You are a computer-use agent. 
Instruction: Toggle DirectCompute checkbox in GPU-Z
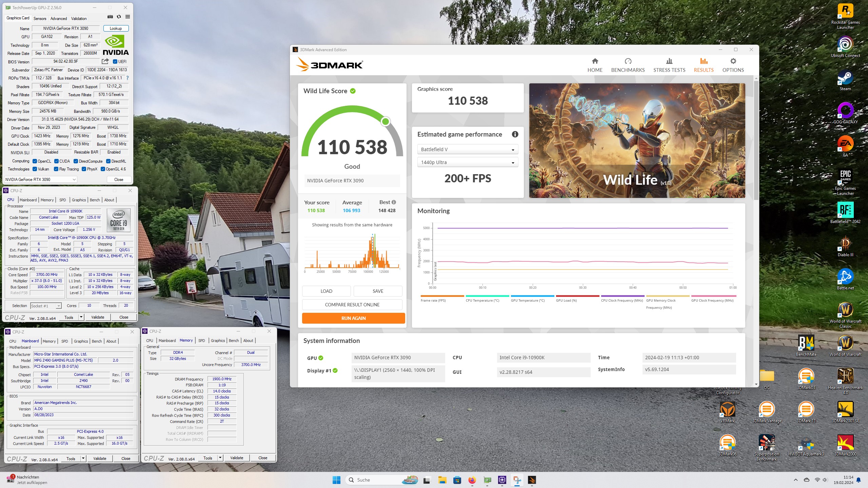76,161
